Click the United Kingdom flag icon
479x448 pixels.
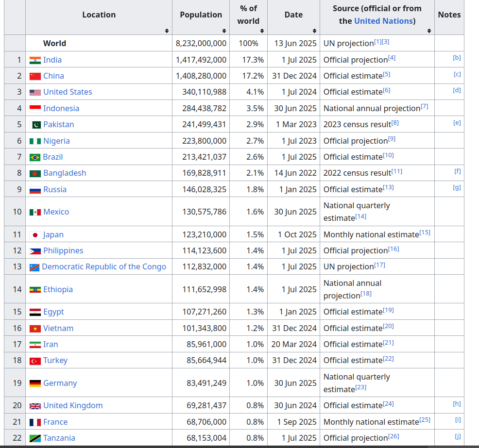pos(35,406)
